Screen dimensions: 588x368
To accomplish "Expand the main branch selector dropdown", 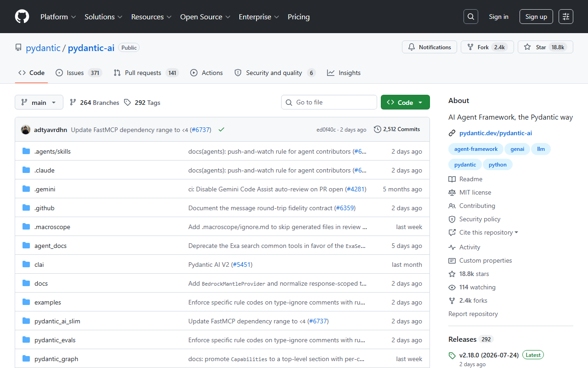I will coord(39,102).
